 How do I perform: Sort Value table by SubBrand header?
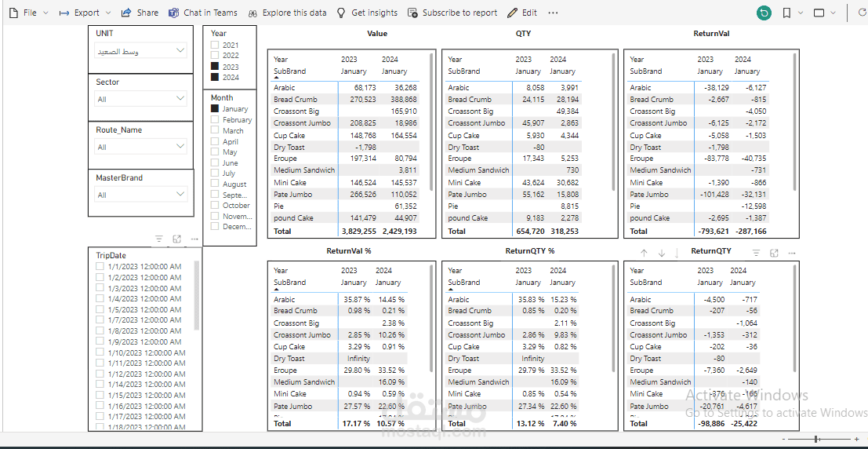[x=289, y=71]
